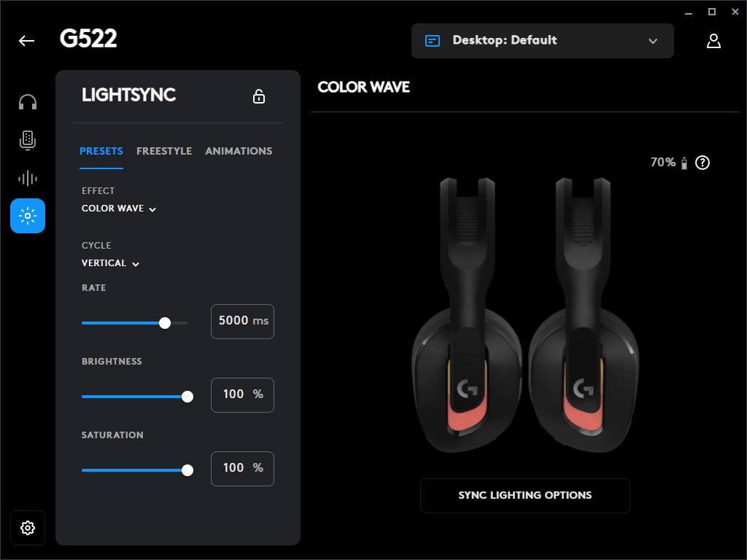
Task: Select the LIGHTSYNC lighting sidebar icon
Action: tap(28, 216)
